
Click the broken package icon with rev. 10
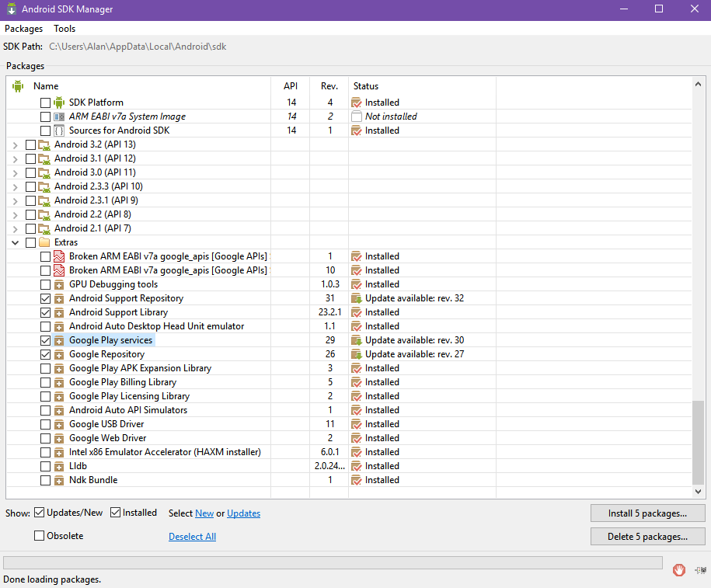[x=59, y=270]
